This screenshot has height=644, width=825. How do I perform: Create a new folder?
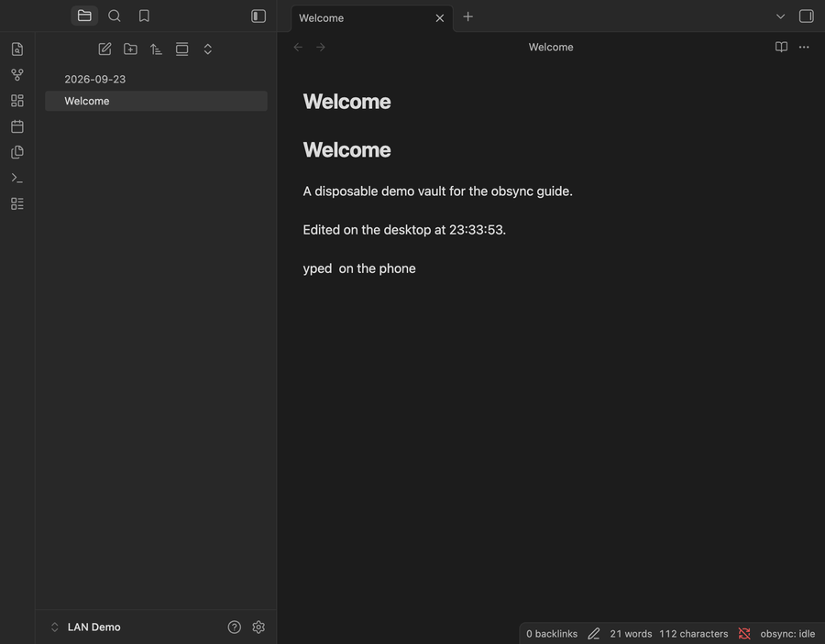pyautogui.click(x=130, y=49)
